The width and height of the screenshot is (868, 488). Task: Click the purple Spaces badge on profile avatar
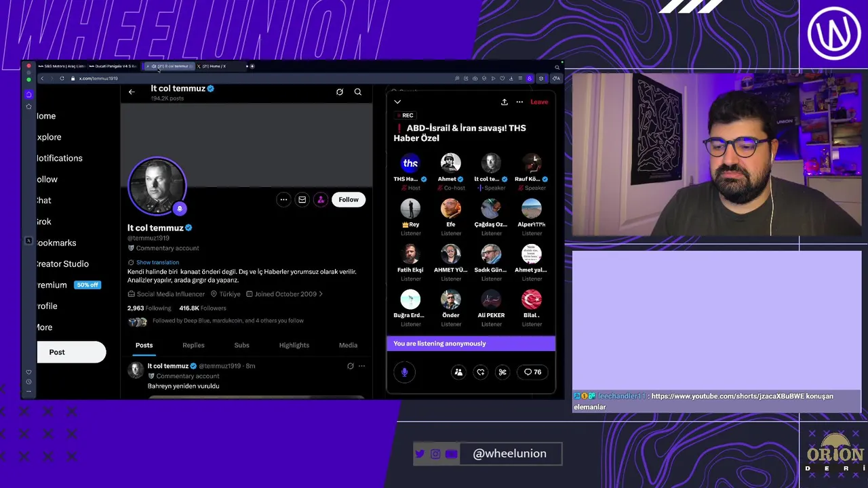pos(180,209)
